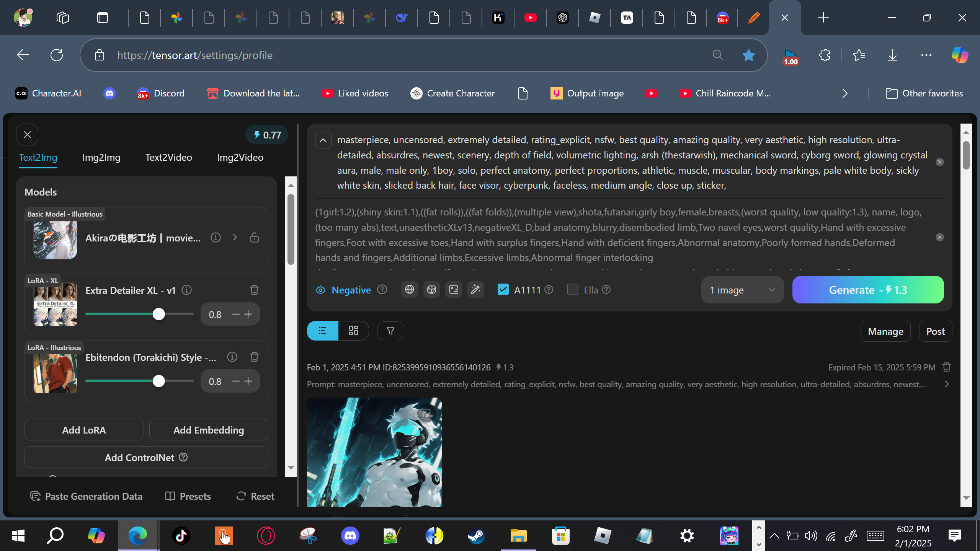This screenshot has width=980, height=551.
Task: Open the Text2Video tab
Action: tap(168, 157)
